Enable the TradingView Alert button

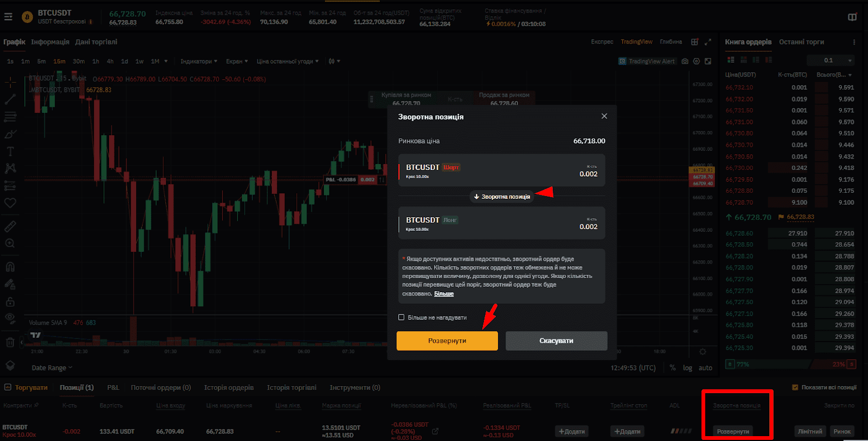[x=647, y=61]
